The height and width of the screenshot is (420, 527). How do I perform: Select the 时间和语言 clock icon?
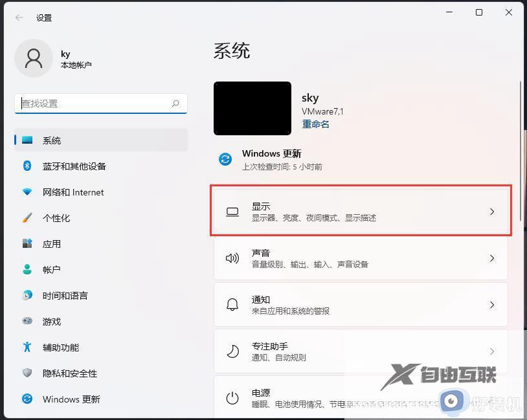(27, 296)
